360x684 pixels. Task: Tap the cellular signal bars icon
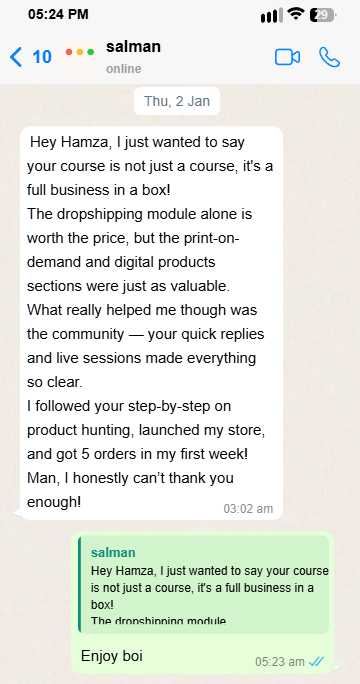(271, 16)
